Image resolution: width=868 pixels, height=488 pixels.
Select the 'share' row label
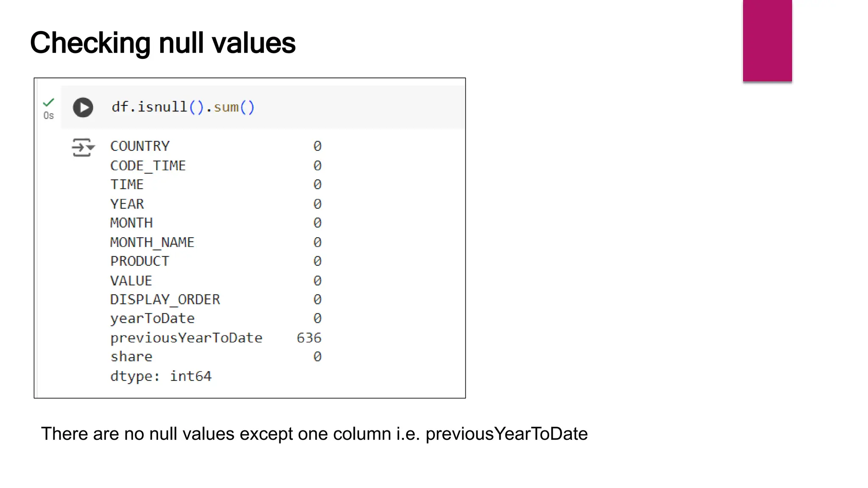(x=131, y=357)
